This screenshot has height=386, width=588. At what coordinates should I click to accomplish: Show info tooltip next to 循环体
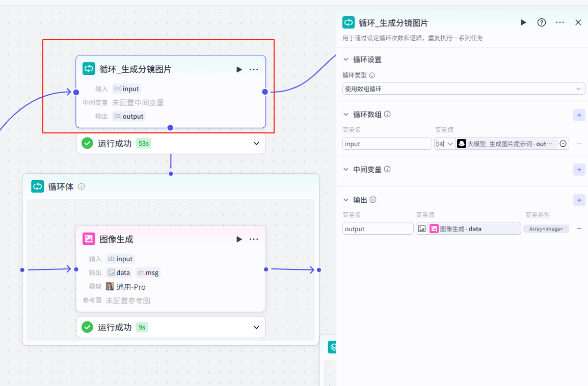[82, 187]
